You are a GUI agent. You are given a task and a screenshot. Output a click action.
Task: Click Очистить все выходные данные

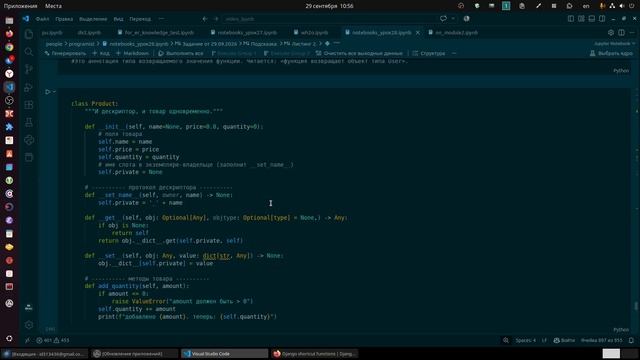pos(359,53)
